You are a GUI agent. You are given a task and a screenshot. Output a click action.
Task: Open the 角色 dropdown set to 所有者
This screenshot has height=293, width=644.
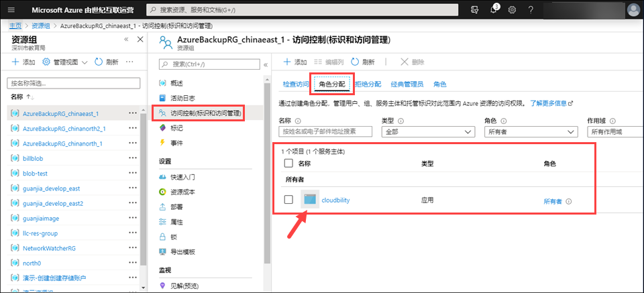tap(531, 131)
